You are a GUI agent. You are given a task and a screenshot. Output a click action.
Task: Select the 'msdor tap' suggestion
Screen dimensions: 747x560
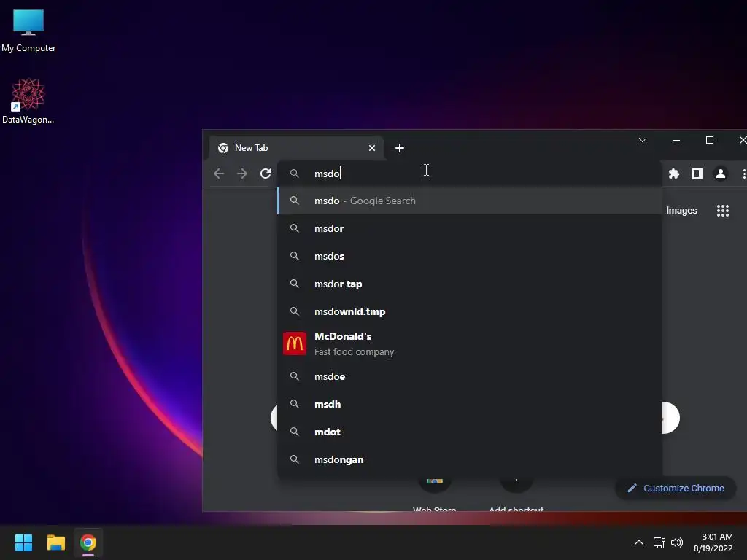[470, 284]
